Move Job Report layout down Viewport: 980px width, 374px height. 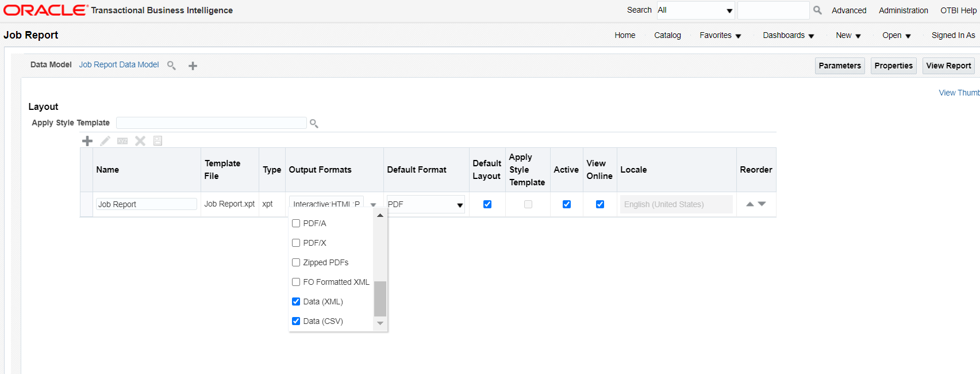click(x=762, y=204)
